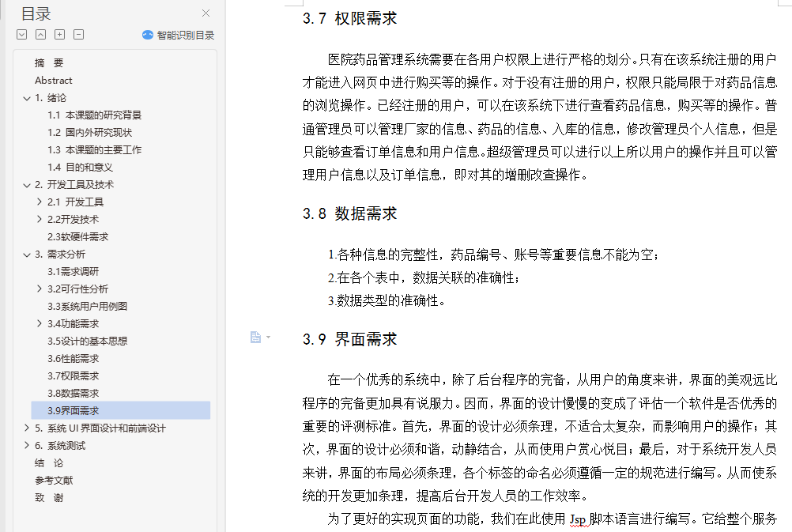Expand the 2.2开发技术 section
The width and height of the screenshot is (792, 532).
tap(40, 219)
